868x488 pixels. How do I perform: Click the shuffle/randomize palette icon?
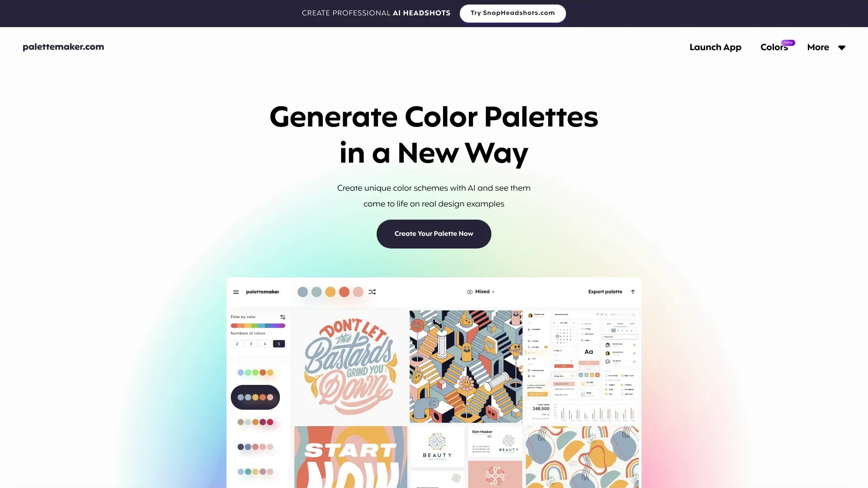(x=373, y=291)
